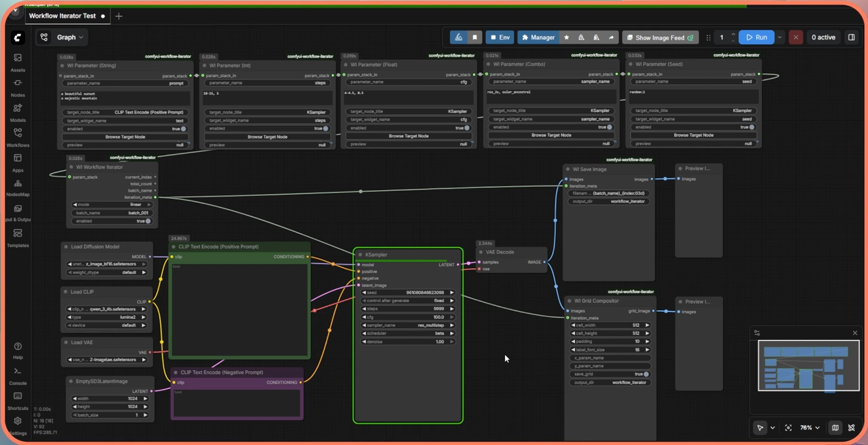
Task: Click the x_param_name field in Grid Compositor
Action: pos(610,358)
